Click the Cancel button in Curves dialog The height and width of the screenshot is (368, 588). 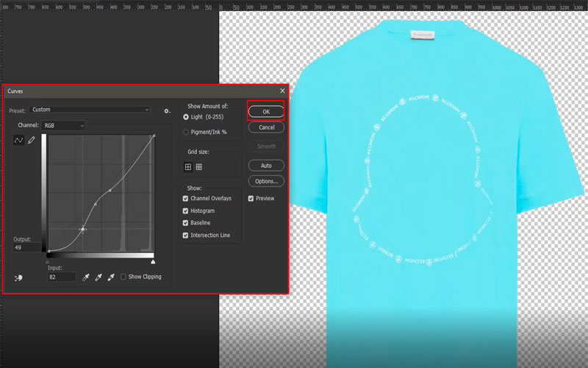[x=266, y=127]
